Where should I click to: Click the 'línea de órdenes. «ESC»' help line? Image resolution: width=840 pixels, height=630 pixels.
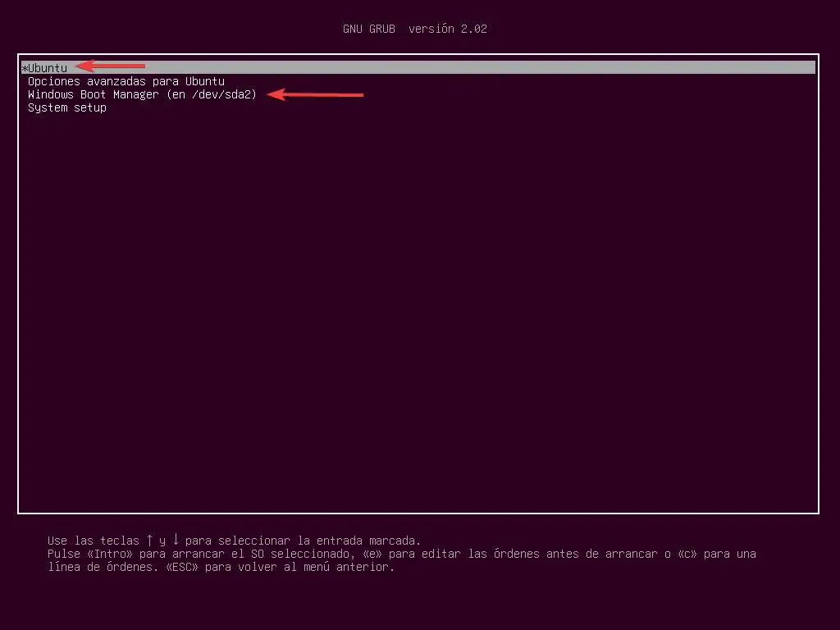click(x=221, y=567)
